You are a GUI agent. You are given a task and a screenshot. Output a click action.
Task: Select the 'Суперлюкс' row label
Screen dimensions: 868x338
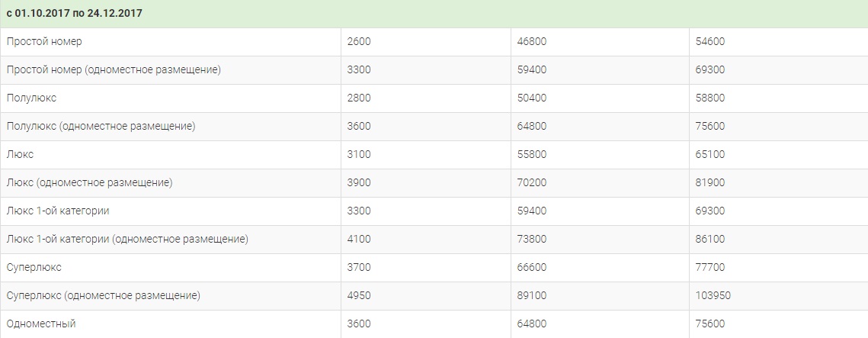point(34,268)
